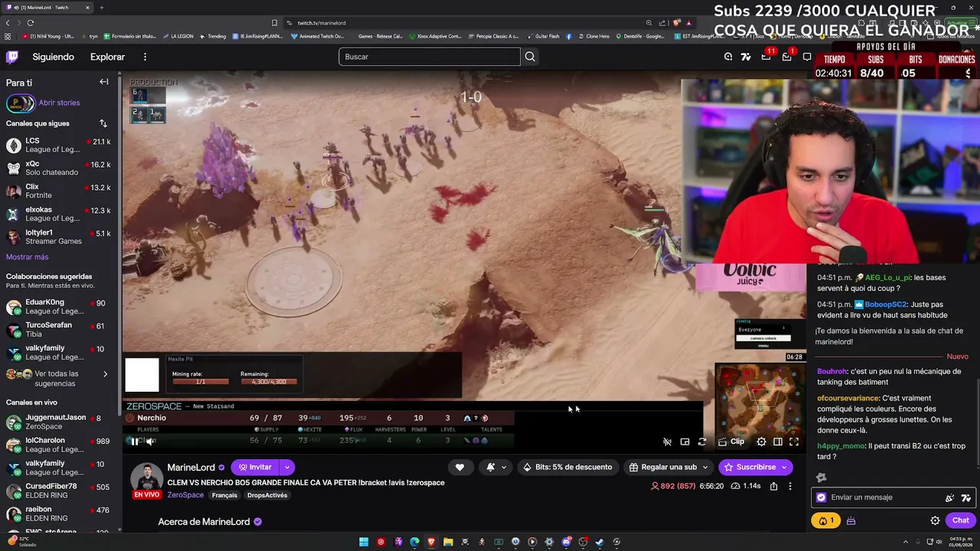
Task: Create a clip with the Clip button
Action: click(731, 442)
